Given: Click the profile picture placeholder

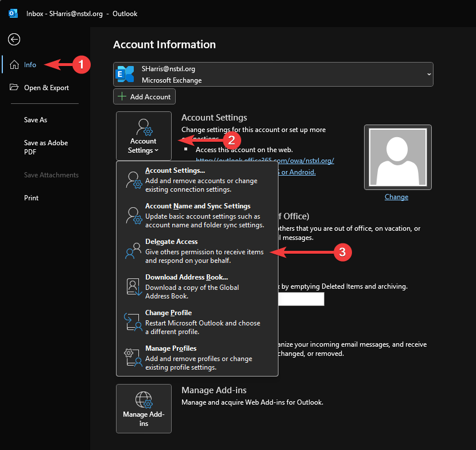Looking at the screenshot, I should [398, 157].
